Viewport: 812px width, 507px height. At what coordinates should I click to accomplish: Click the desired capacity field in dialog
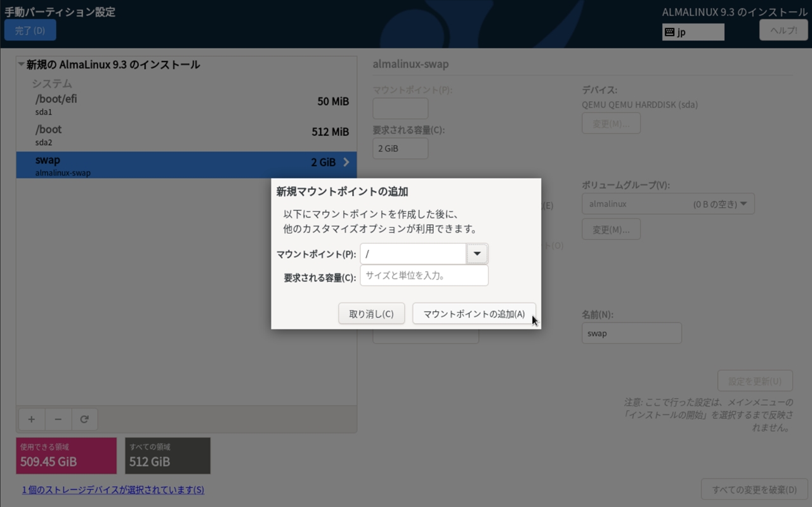pos(424,276)
